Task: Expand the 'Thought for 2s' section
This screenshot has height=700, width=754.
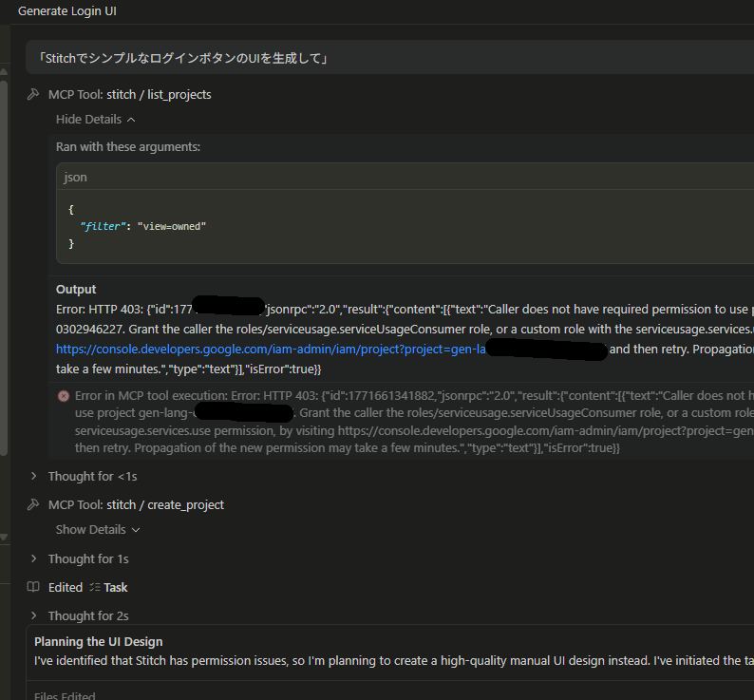Action: click(35, 615)
